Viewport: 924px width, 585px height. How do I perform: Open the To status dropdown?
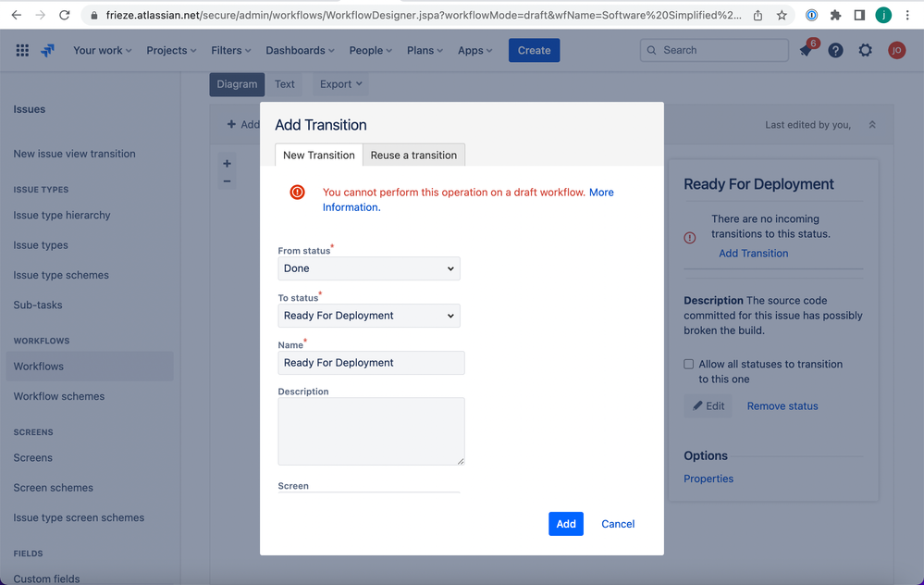[x=369, y=316]
